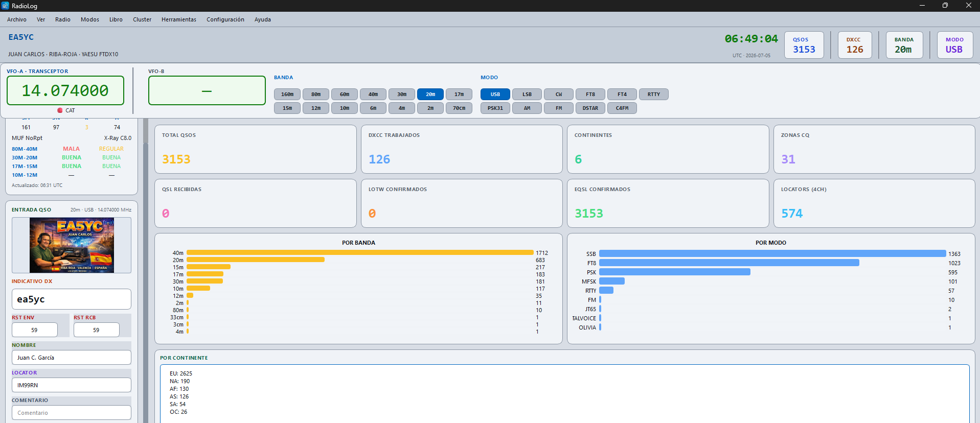This screenshot has height=423, width=980.
Task: Select USB mode button
Action: pyautogui.click(x=495, y=94)
